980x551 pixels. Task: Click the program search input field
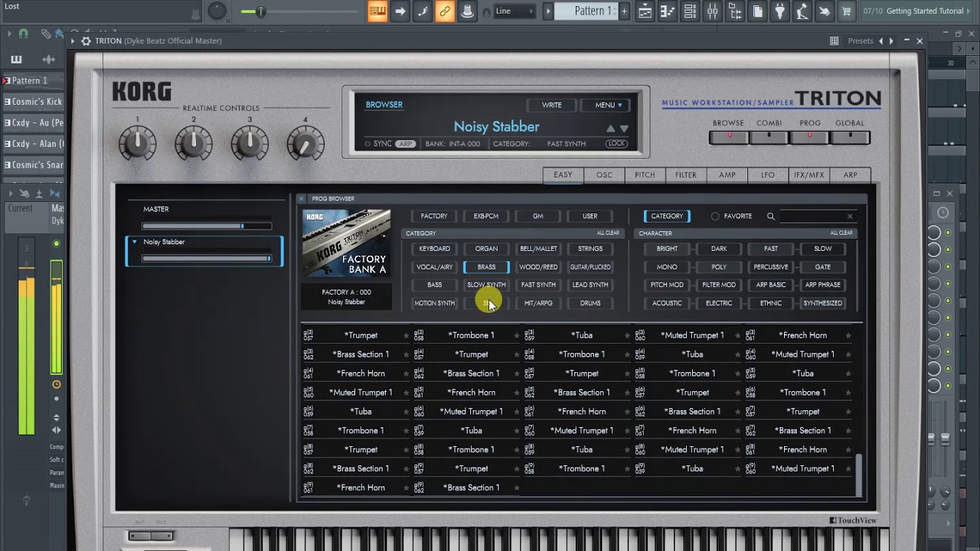(818, 217)
